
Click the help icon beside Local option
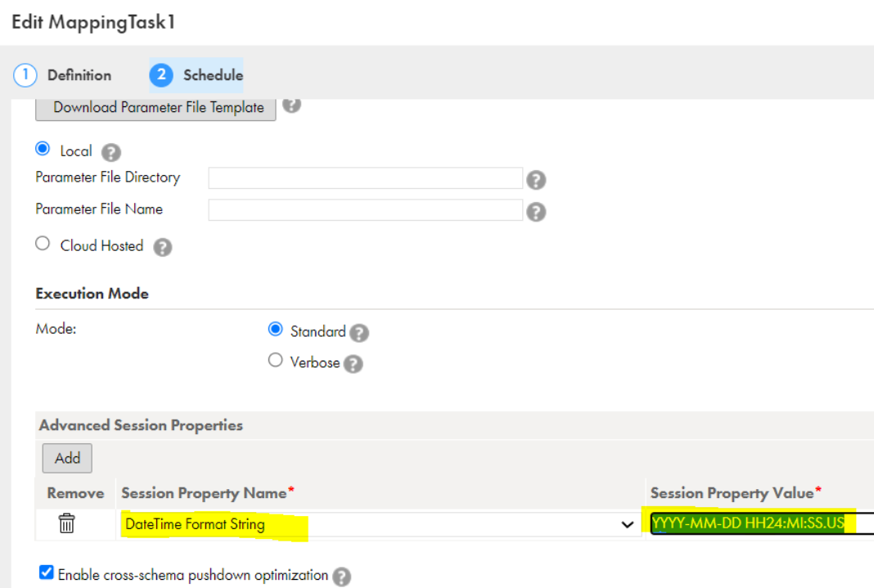[x=111, y=152]
